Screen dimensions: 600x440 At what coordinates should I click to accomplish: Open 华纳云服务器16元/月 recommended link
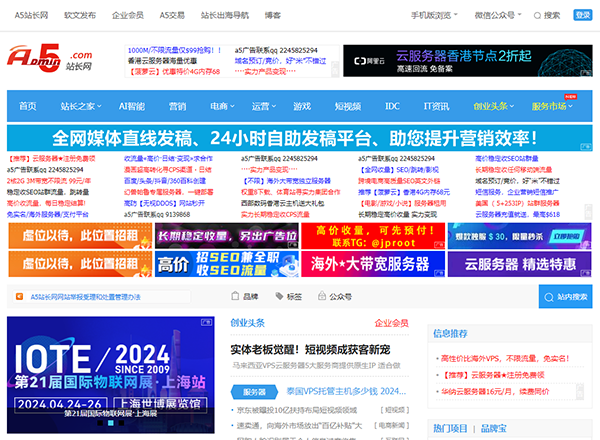point(495,391)
